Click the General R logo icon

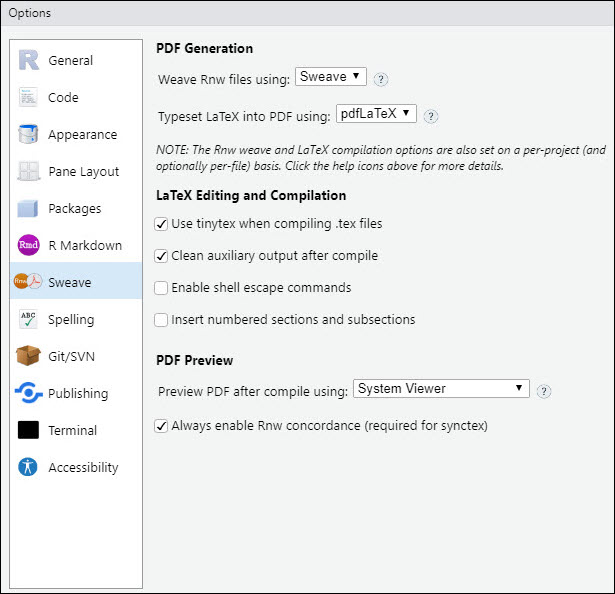pos(29,60)
